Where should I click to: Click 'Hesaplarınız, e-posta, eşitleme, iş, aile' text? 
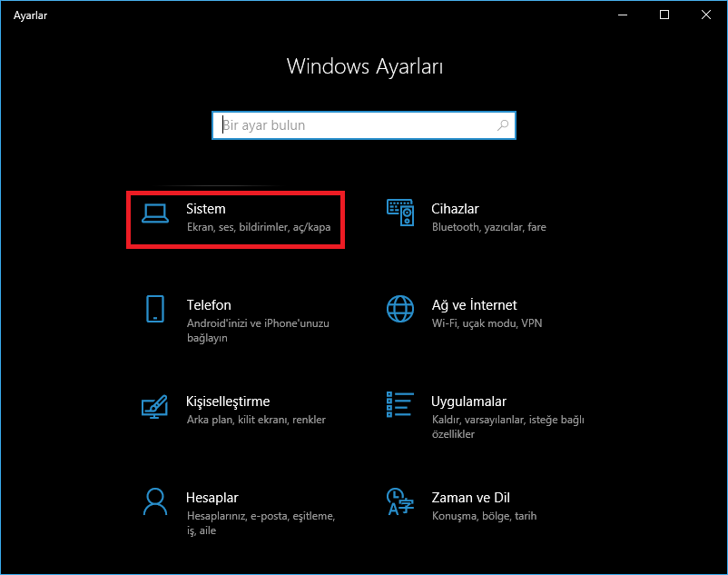tap(261, 523)
